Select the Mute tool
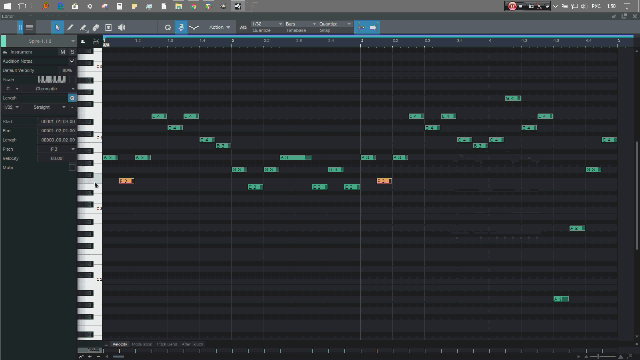640x360 pixels. coord(109,27)
